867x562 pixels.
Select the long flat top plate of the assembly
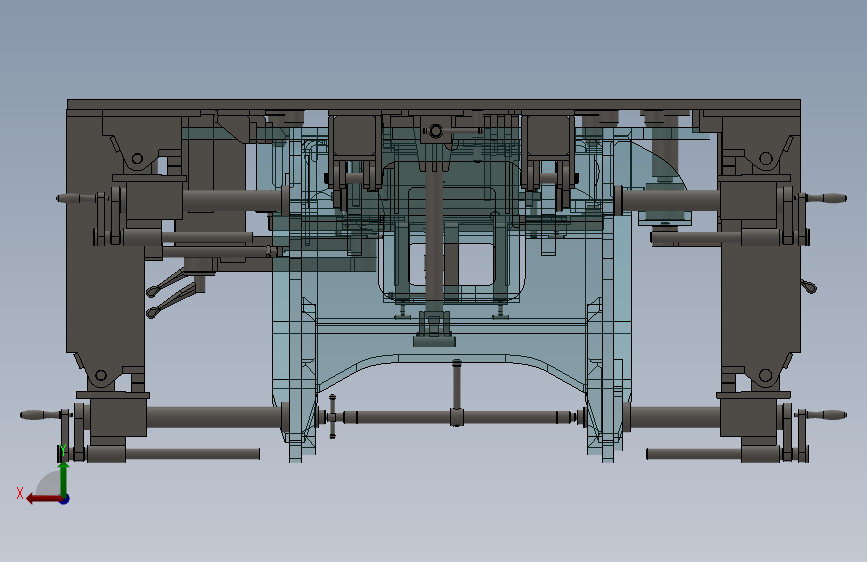pyautogui.click(x=434, y=105)
